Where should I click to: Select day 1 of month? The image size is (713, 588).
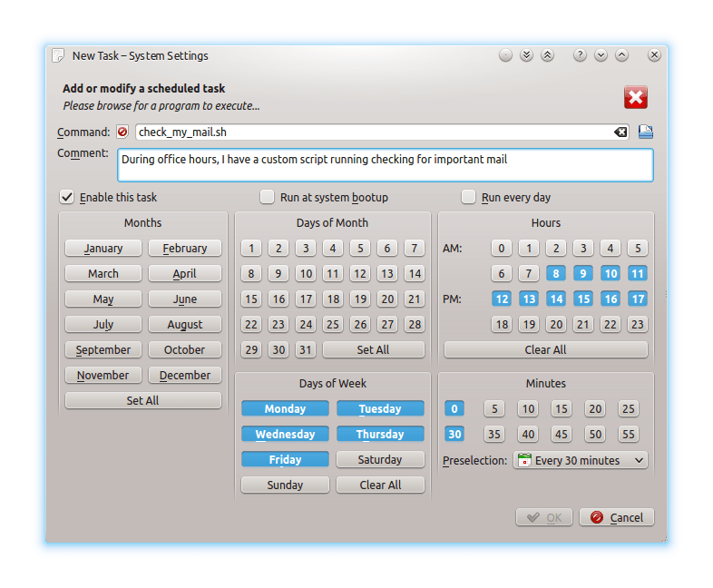(251, 249)
